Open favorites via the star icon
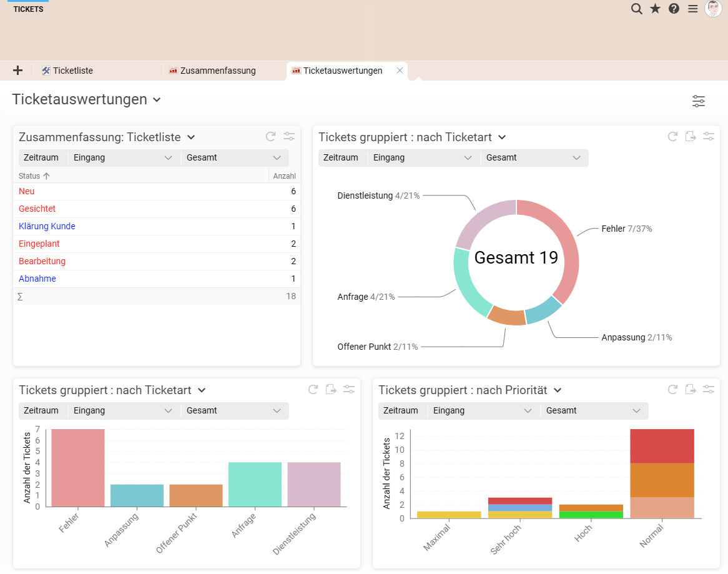The height and width of the screenshot is (574, 728). 655,9
